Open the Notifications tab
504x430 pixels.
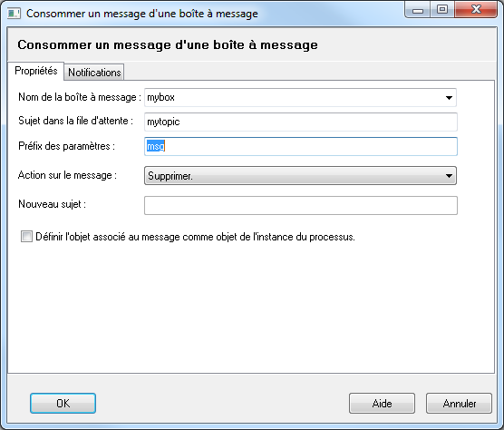[94, 73]
